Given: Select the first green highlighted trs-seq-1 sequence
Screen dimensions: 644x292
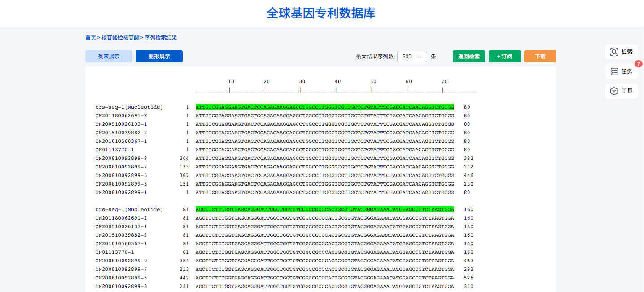Looking at the screenshot, I should (324, 107).
